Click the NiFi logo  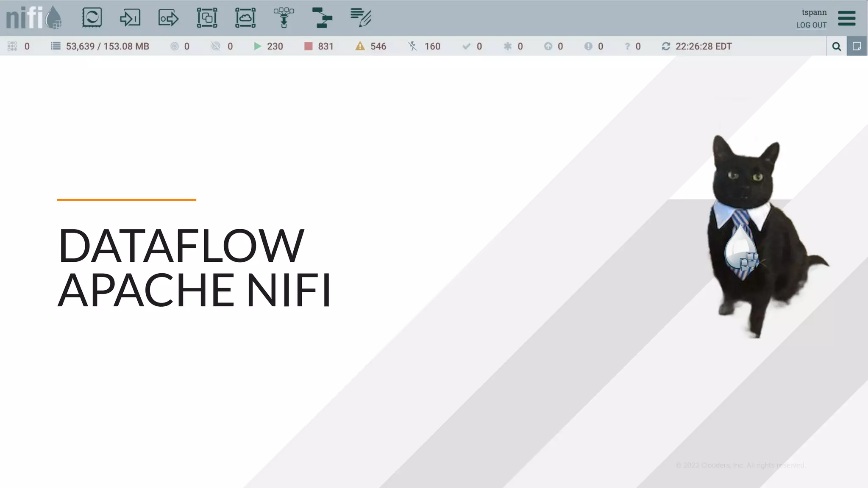point(34,18)
